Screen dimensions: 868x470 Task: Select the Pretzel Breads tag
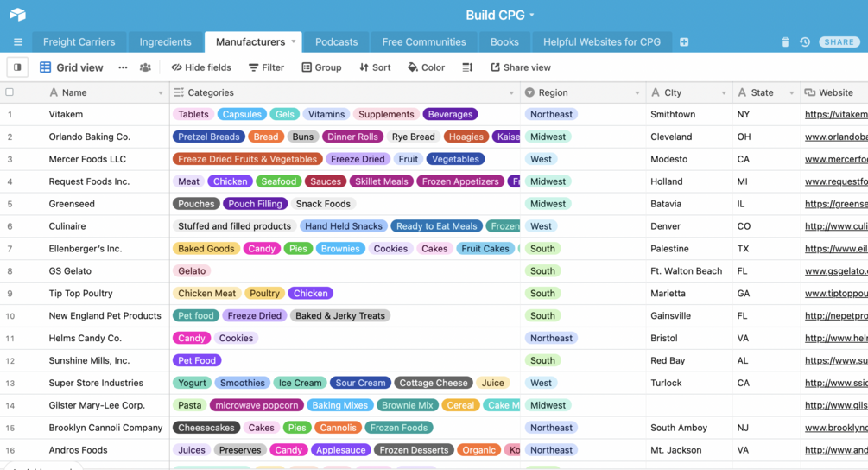pyautogui.click(x=209, y=137)
